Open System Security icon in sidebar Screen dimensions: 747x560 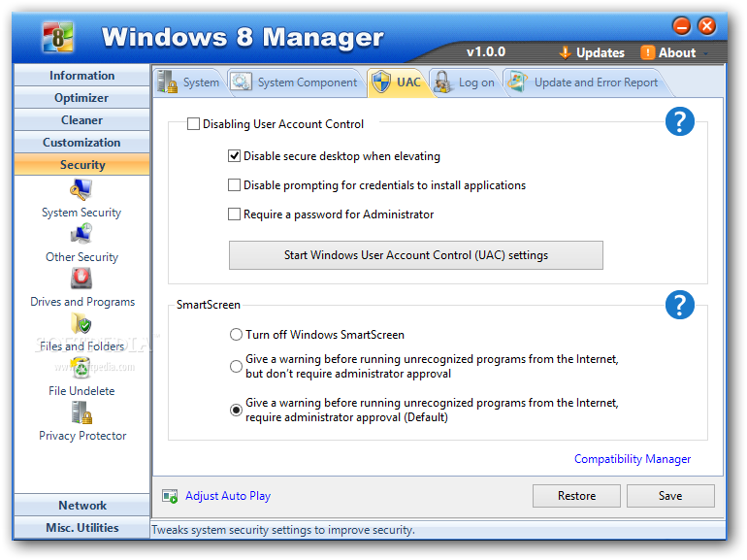(81, 189)
